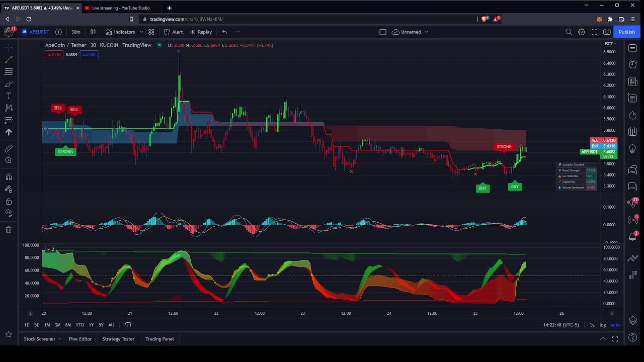Image resolution: width=644 pixels, height=362 pixels.
Task: Open the news panel icon
Action: (x=633, y=81)
